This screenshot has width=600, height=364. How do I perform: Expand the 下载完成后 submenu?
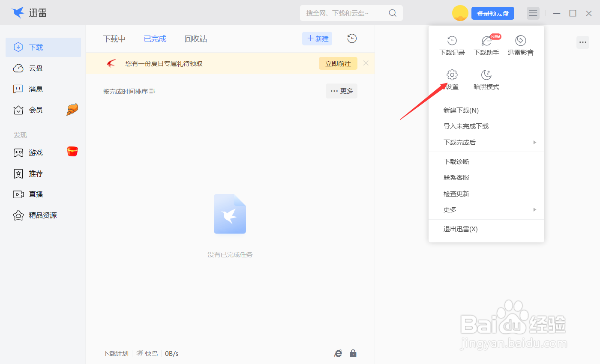[486, 142]
